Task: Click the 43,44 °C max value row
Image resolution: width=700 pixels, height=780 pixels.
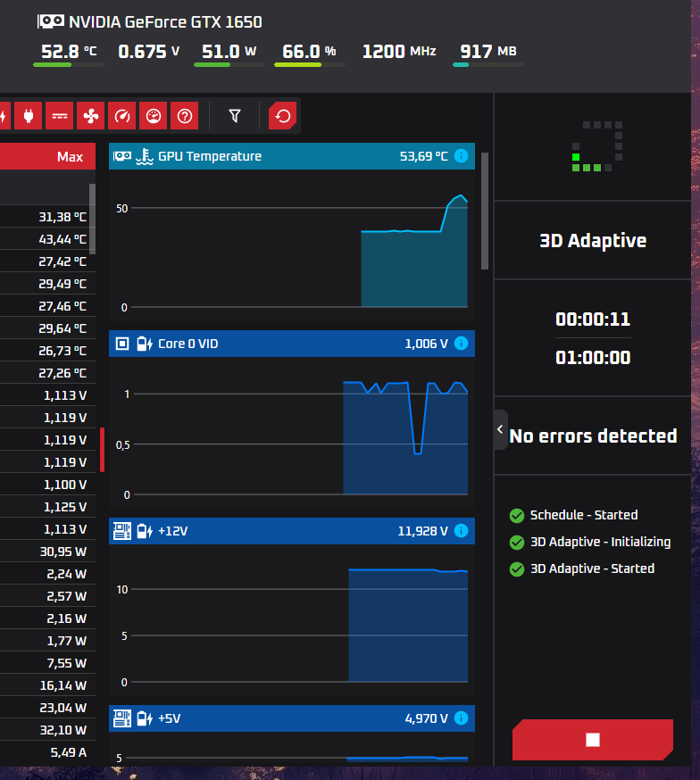Action: coord(47,239)
